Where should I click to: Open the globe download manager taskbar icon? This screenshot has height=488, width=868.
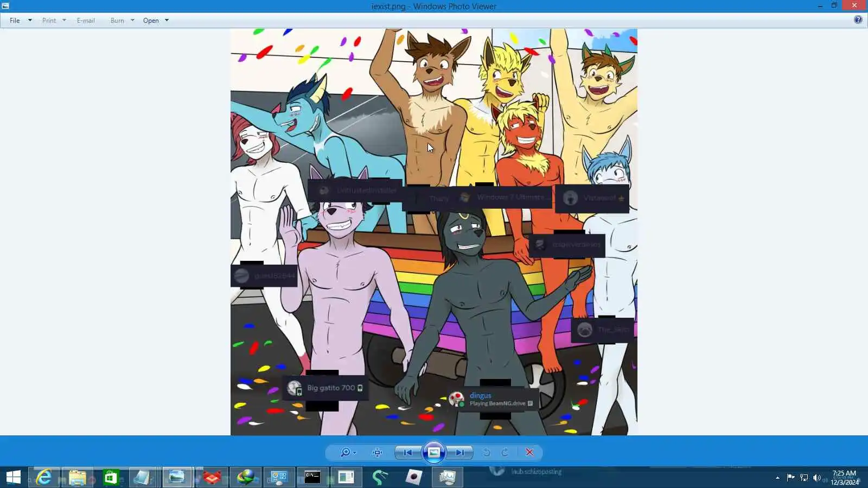[245, 477]
